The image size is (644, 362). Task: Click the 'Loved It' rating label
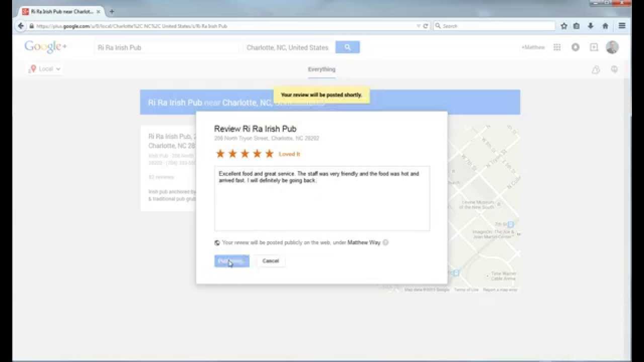pyautogui.click(x=289, y=154)
